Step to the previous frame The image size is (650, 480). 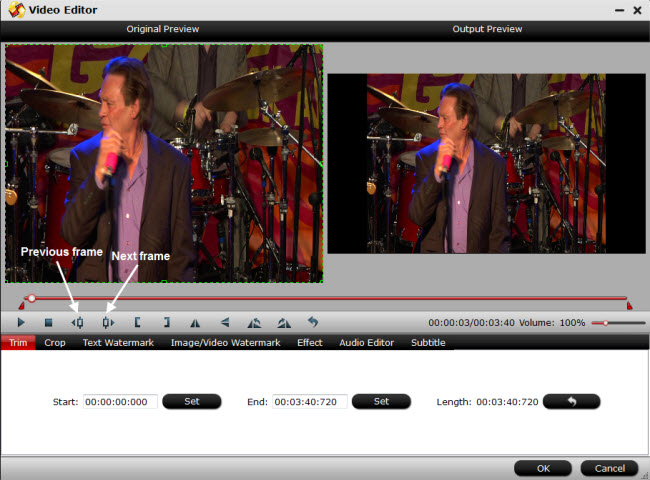pos(78,322)
